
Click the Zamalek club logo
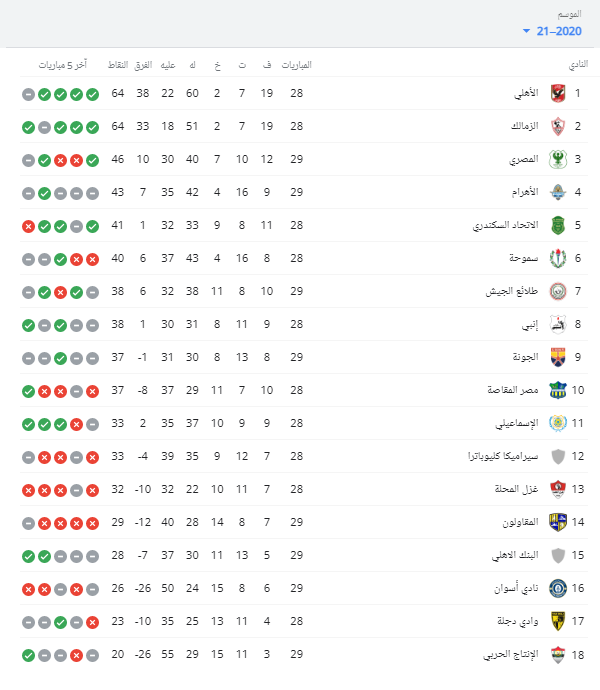click(557, 128)
